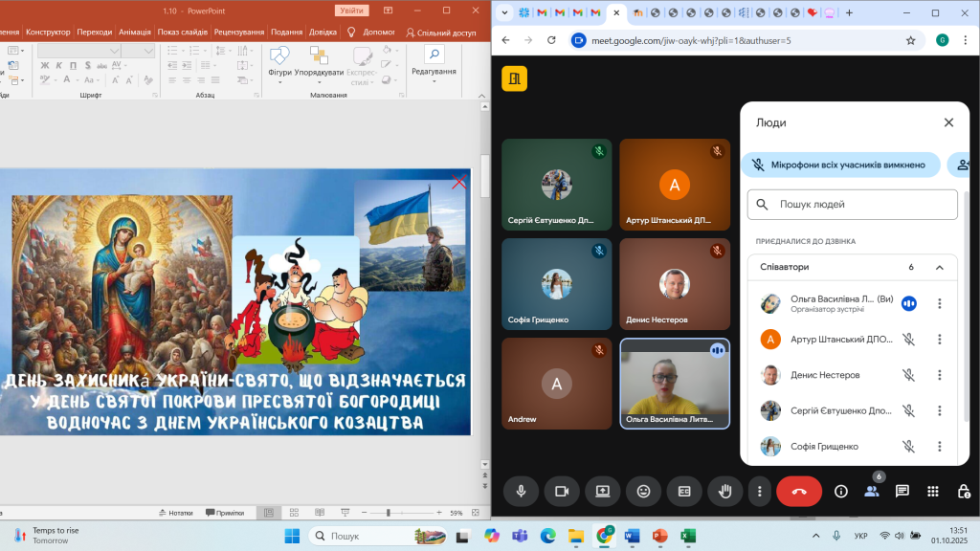Raise hand in the meeting

point(725,491)
